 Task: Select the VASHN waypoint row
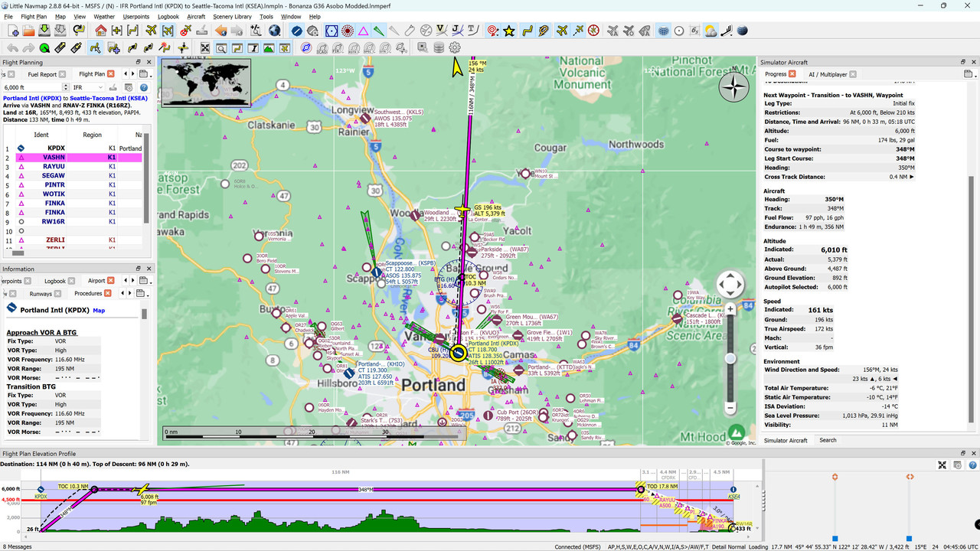pos(79,158)
